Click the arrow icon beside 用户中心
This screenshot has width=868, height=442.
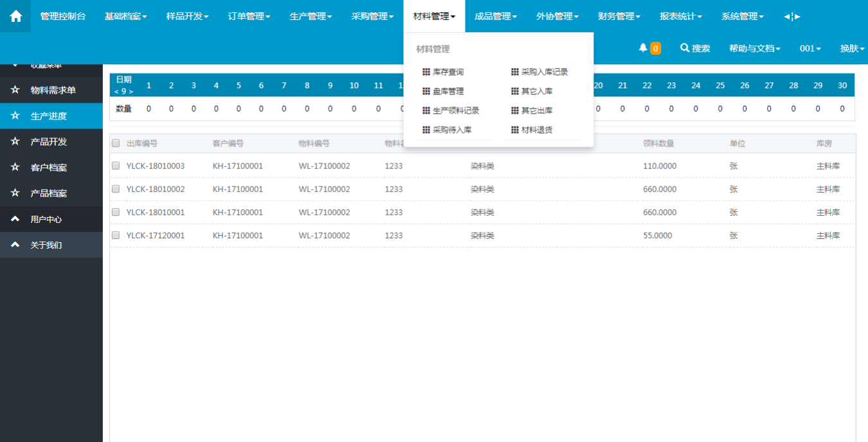[15, 219]
